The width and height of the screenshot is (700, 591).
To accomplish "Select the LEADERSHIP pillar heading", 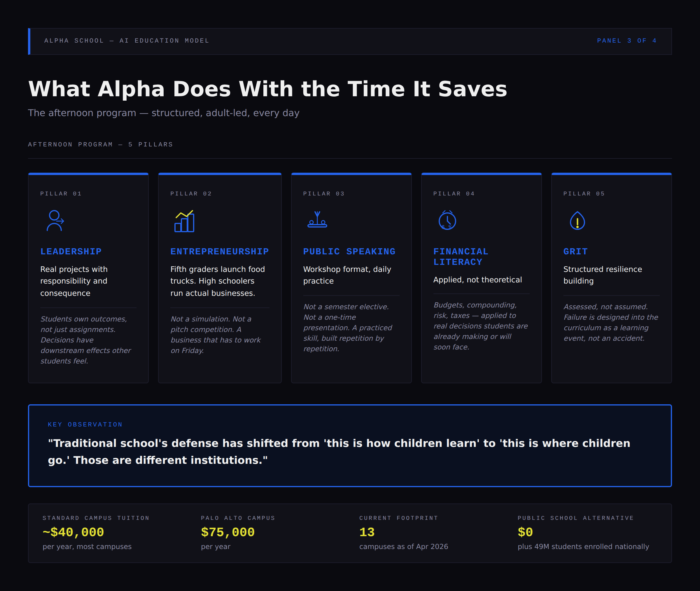I will [x=71, y=251].
